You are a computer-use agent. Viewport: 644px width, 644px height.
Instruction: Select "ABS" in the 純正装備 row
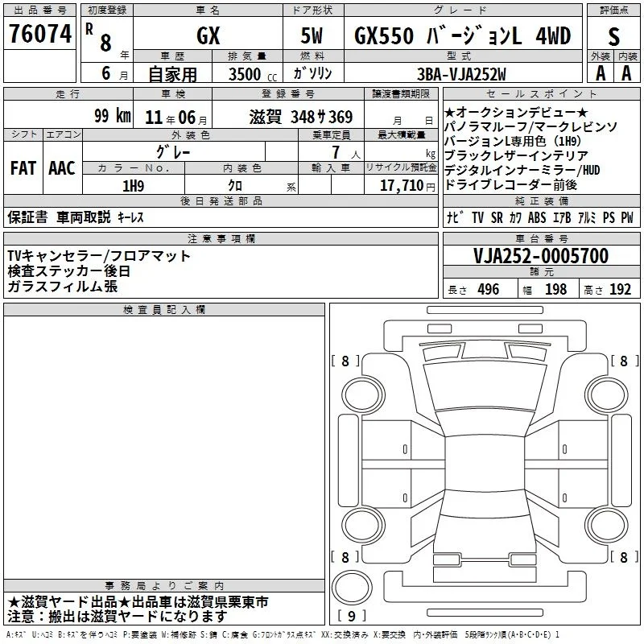[x=537, y=217]
